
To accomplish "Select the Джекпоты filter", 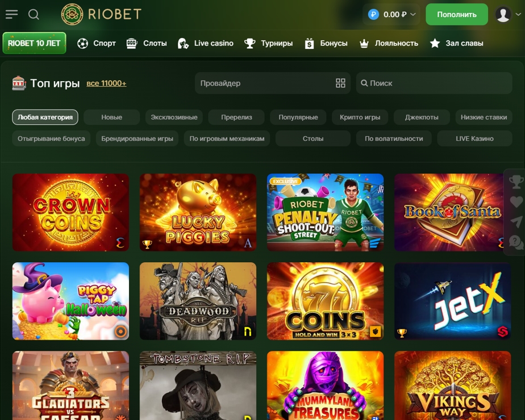I will (x=422, y=117).
